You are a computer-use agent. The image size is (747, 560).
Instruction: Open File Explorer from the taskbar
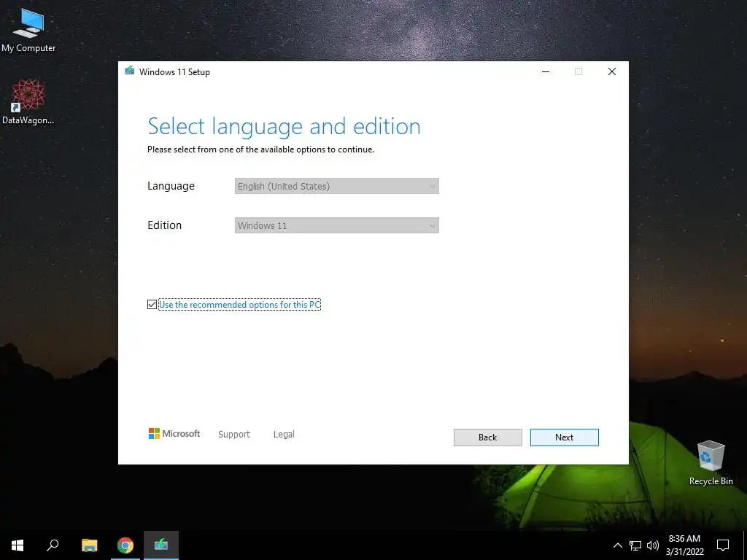click(x=89, y=545)
